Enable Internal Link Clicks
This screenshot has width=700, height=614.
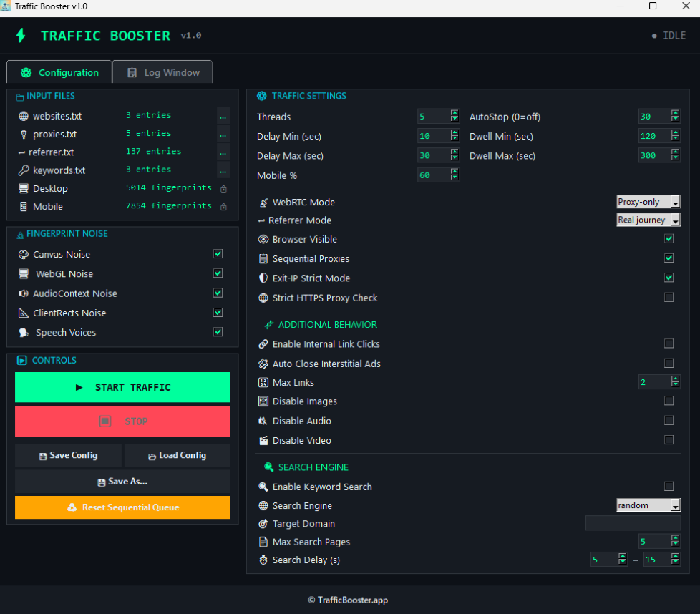click(x=669, y=343)
